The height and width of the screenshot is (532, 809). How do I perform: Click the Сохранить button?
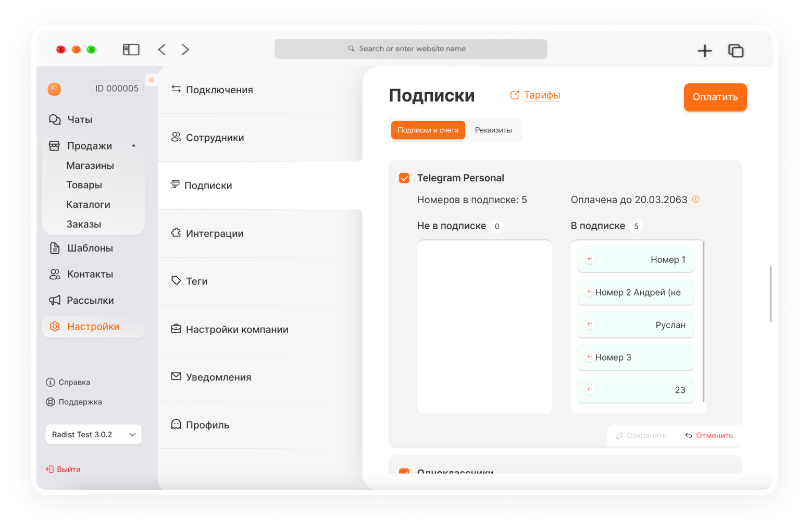point(641,436)
